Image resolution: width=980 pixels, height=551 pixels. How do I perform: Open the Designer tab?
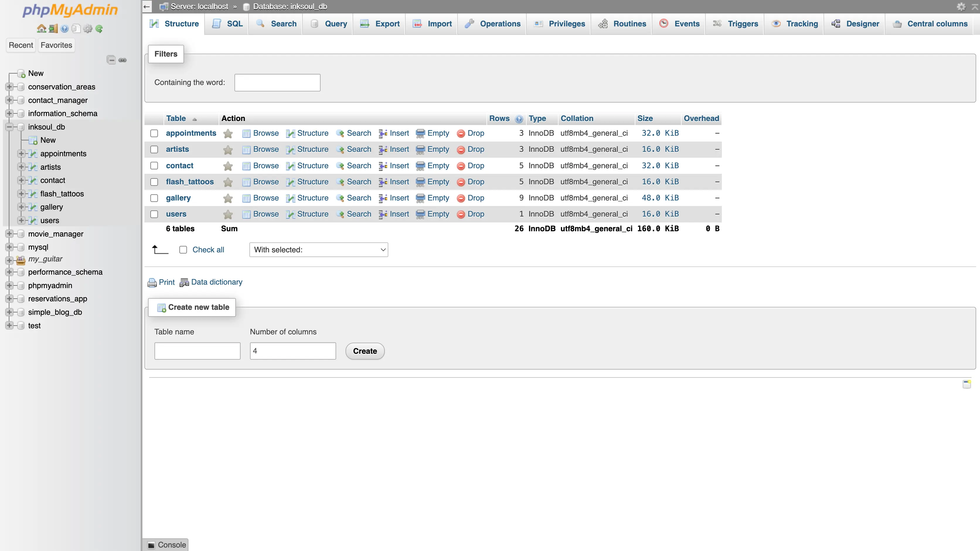pos(855,23)
